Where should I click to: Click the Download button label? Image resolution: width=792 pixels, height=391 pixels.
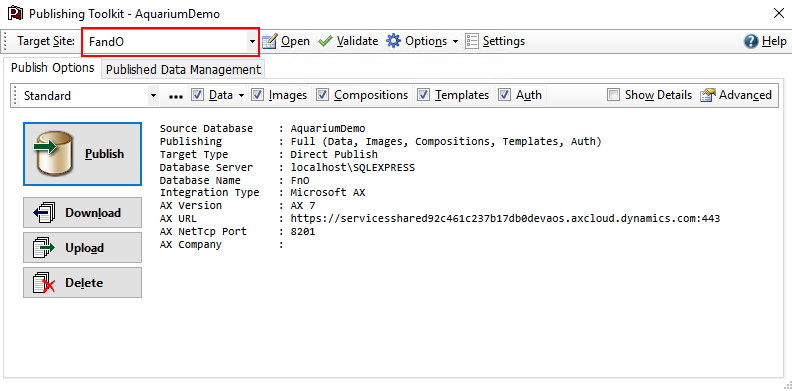(x=93, y=213)
